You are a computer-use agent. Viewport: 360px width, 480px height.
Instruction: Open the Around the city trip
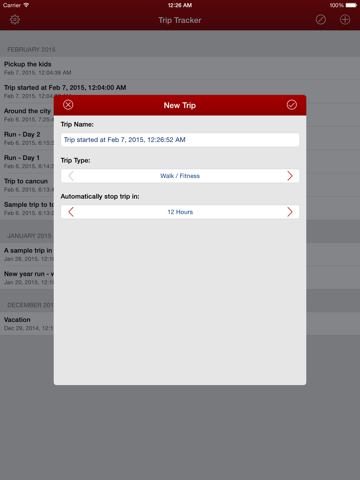pyautogui.click(x=27, y=115)
